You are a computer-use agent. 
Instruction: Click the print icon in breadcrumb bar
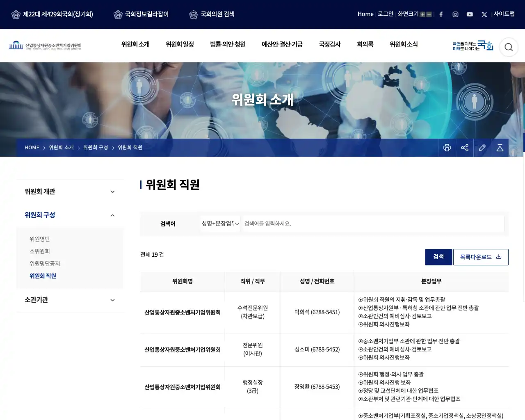click(x=447, y=148)
